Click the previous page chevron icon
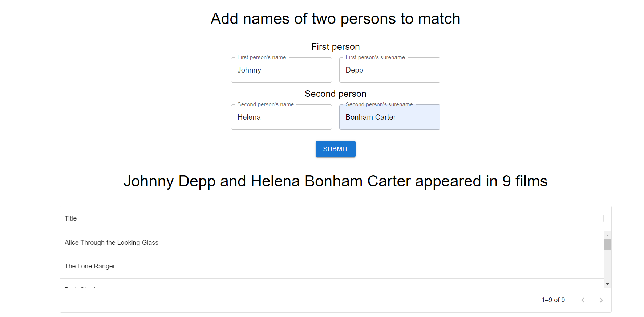 coord(583,300)
